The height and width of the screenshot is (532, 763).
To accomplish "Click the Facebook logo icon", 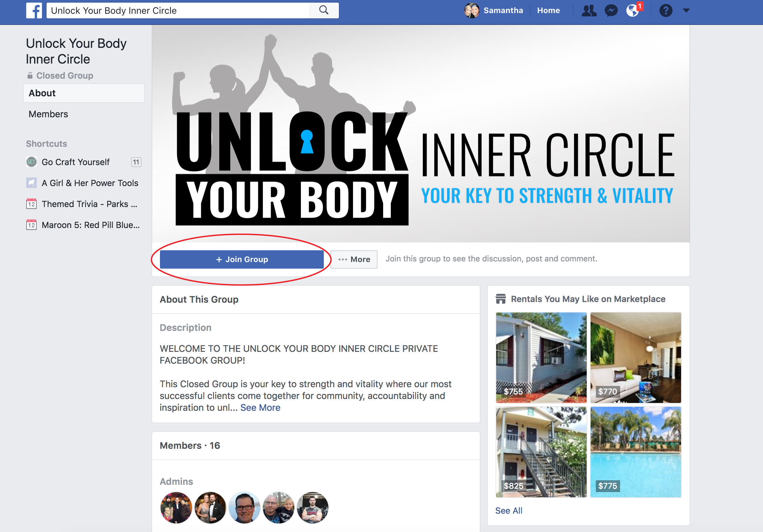I will (34, 10).
